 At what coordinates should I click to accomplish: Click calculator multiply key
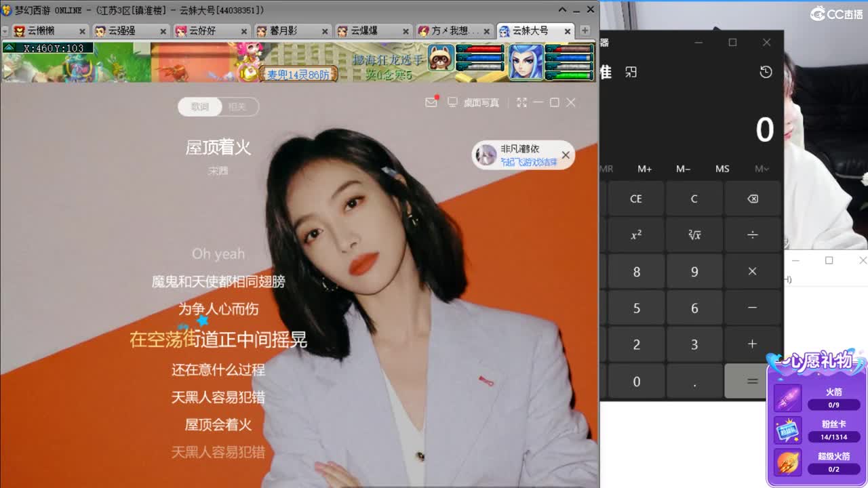tap(752, 271)
